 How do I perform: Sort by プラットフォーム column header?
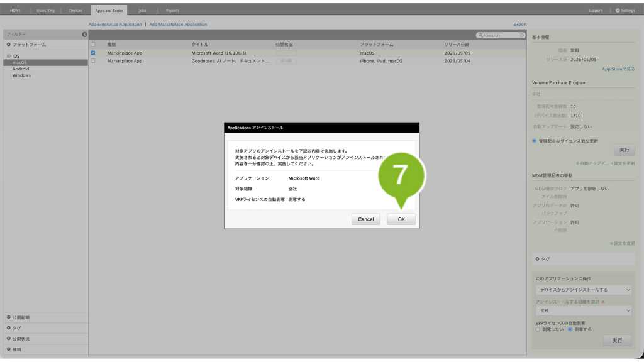click(376, 45)
